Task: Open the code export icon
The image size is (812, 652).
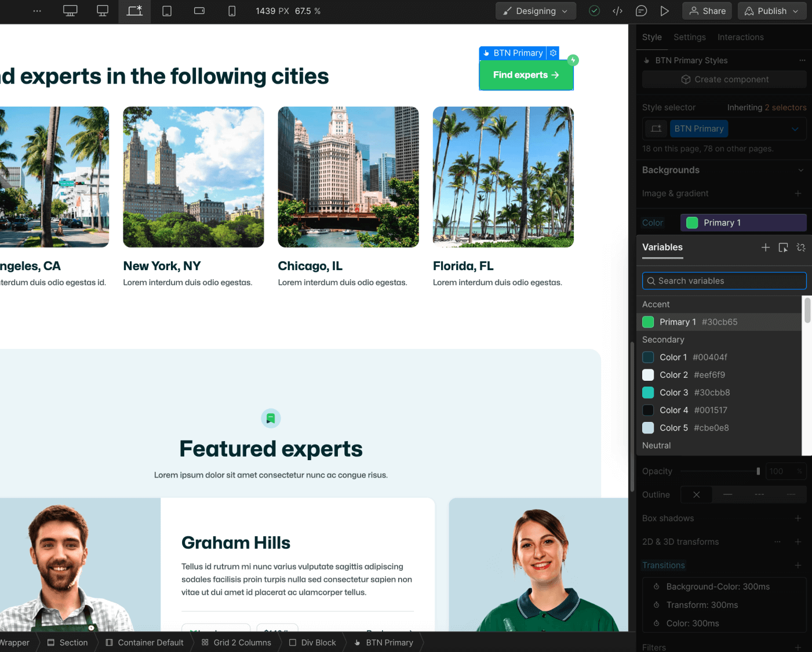Action: 618,11
